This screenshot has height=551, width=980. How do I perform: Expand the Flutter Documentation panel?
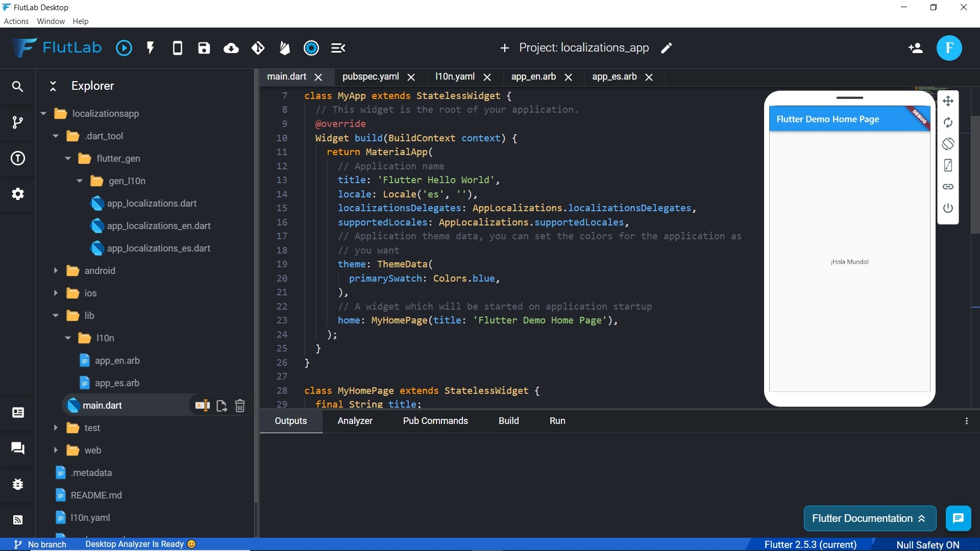coord(869,518)
